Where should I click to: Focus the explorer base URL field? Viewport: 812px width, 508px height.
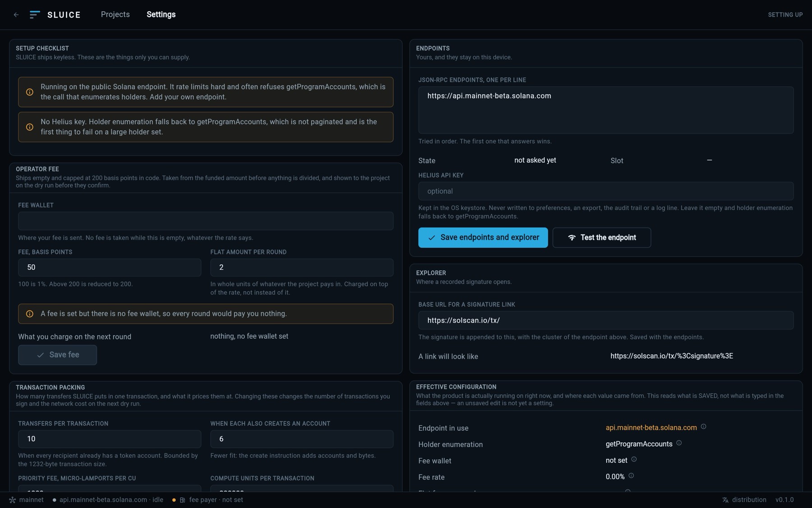(x=606, y=321)
